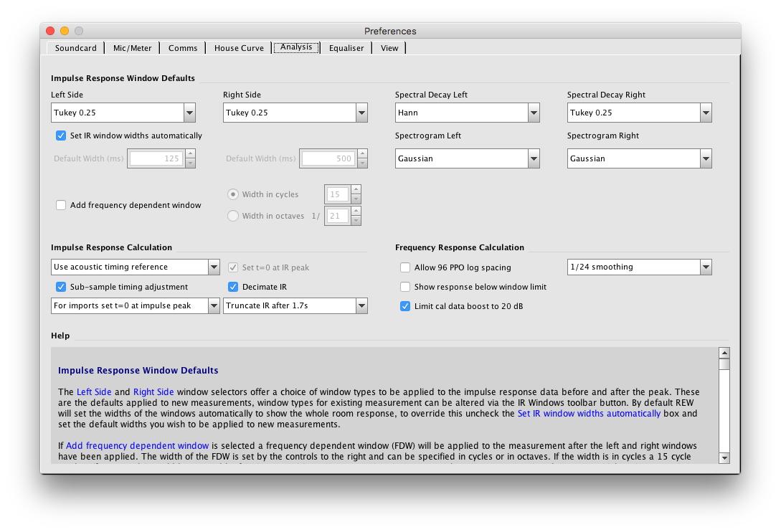The image size is (781, 532).
Task: Switch to the House Curve tab
Action: tap(239, 47)
